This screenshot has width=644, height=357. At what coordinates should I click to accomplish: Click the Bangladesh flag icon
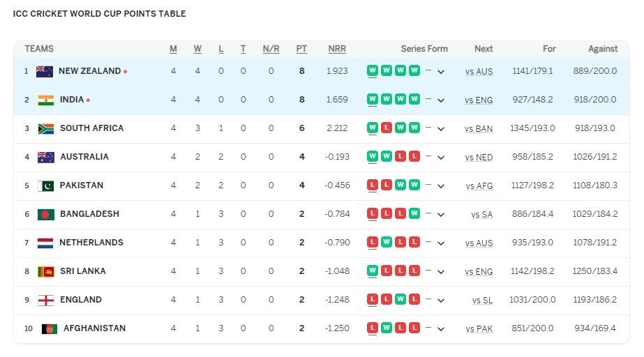46,214
